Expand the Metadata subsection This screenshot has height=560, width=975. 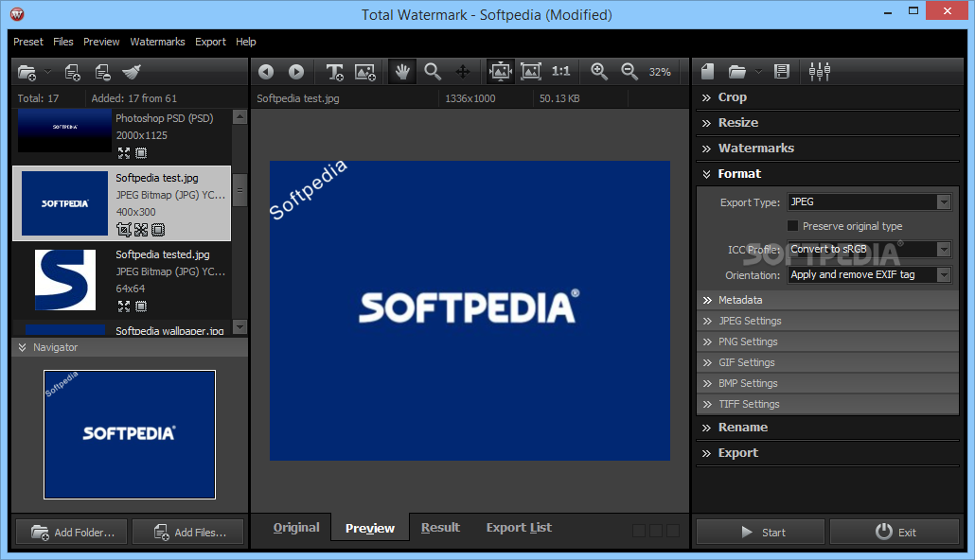[827, 300]
